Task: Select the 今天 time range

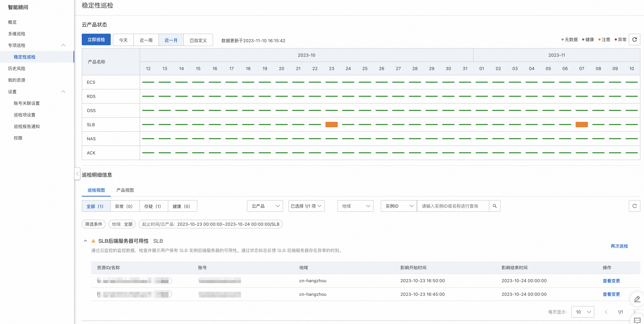Action: tap(123, 40)
